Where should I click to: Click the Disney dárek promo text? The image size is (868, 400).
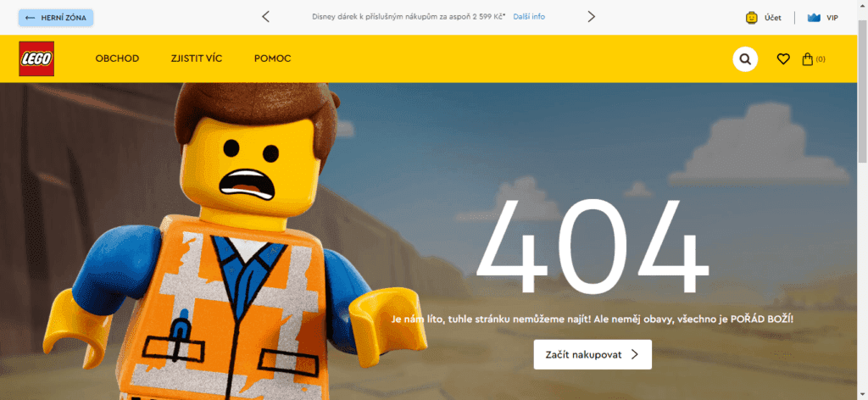409,17
